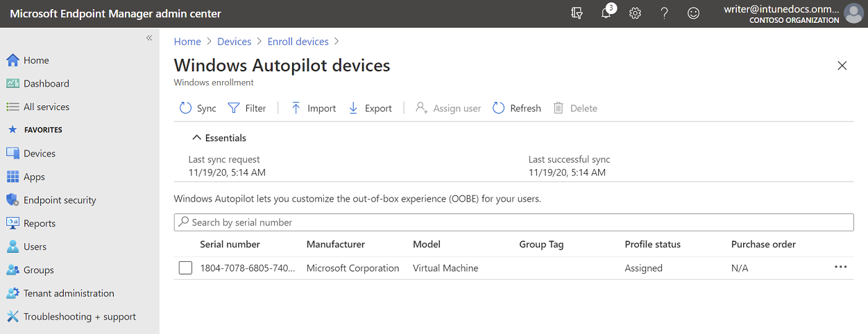The height and width of the screenshot is (334, 868).
Task: Open the notifications bell icon
Action: 606,13
